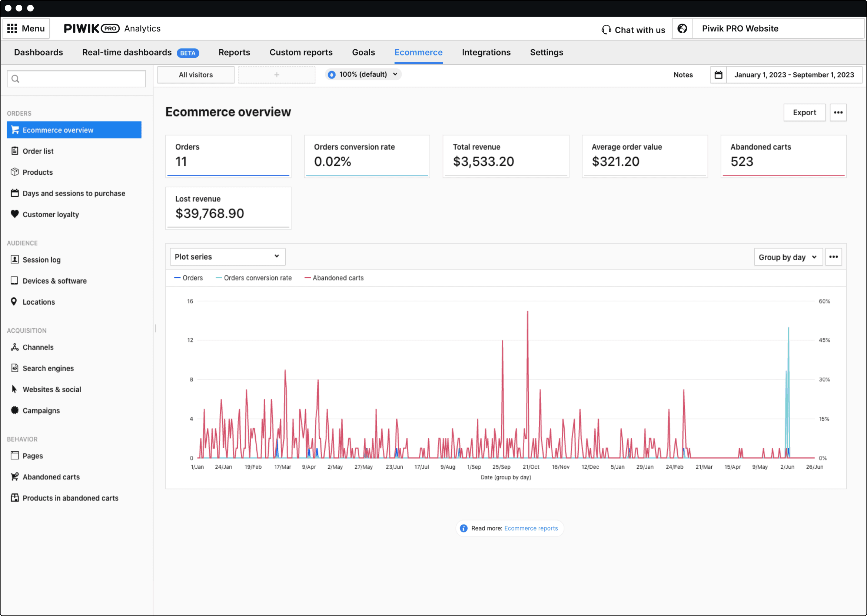Open the Integrations section
The height and width of the screenshot is (616, 867).
pos(486,52)
